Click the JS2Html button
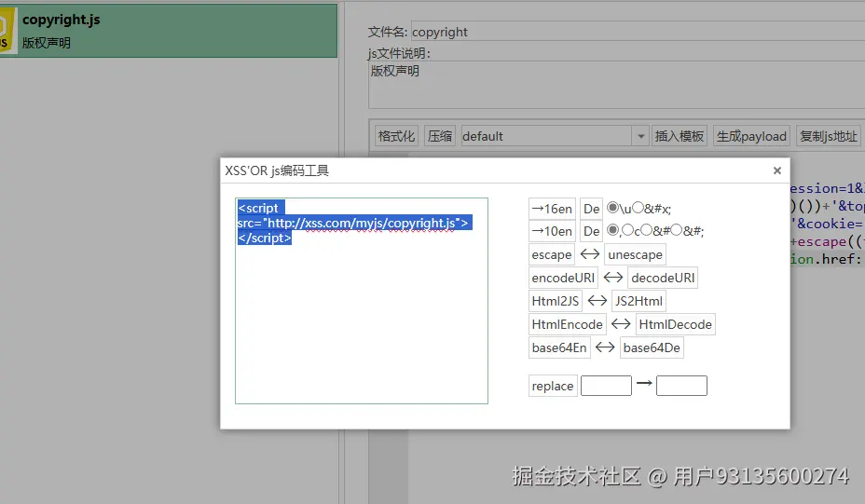Image resolution: width=865 pixels, height=504 pixels. (x=638, y=301)
